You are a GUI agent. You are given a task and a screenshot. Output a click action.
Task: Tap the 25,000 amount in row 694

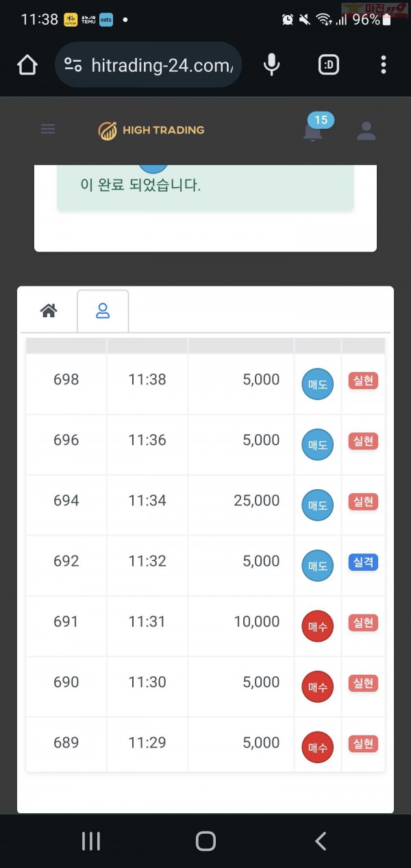click(257, 501)
